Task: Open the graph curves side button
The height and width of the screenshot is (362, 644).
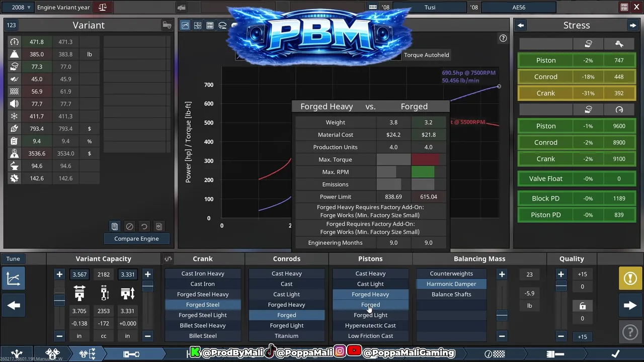Action: 14,279
